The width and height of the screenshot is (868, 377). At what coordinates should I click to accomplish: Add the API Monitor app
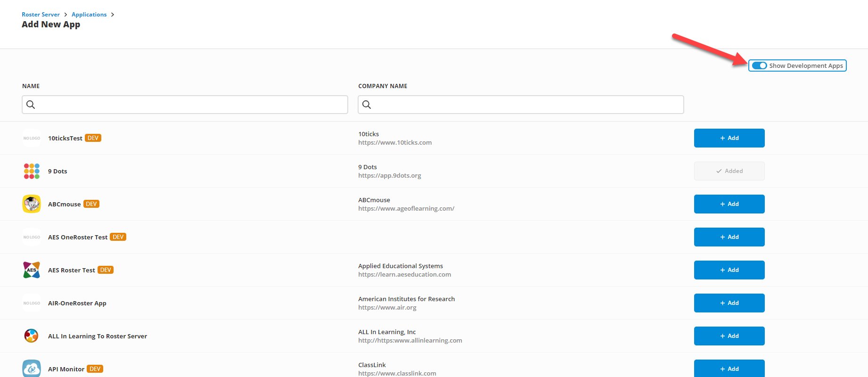pos(729,369)
